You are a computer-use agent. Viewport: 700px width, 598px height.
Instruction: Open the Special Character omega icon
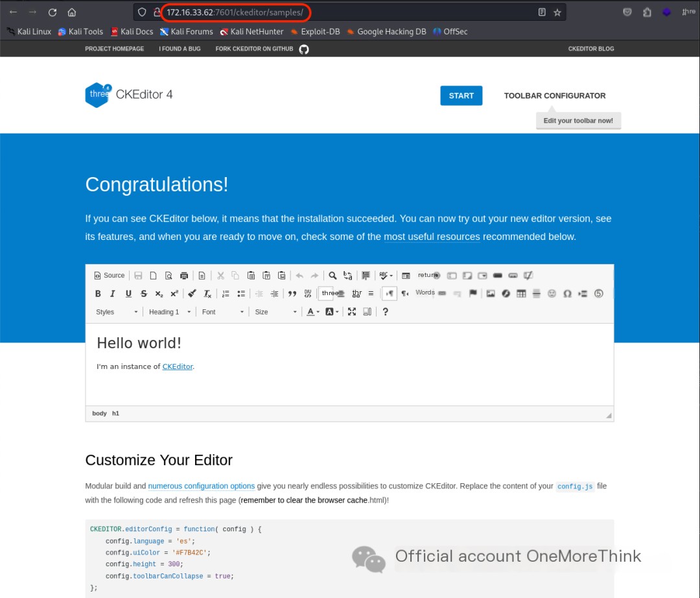click(567, 293)
